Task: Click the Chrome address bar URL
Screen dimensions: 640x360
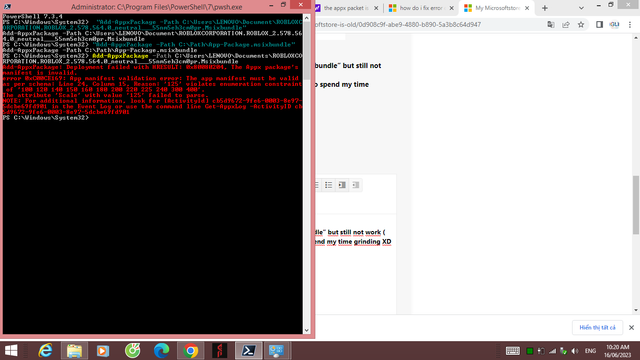Action: (x=398, y=24)
